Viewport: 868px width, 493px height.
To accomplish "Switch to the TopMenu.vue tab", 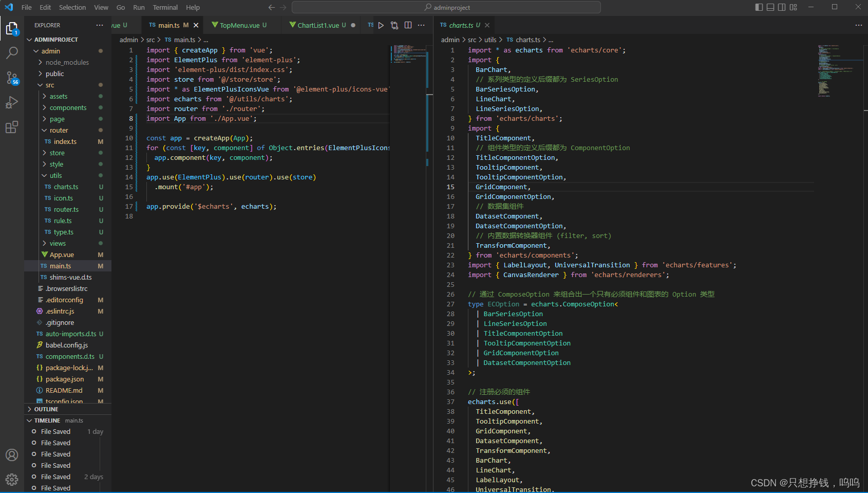I will 239,25.
